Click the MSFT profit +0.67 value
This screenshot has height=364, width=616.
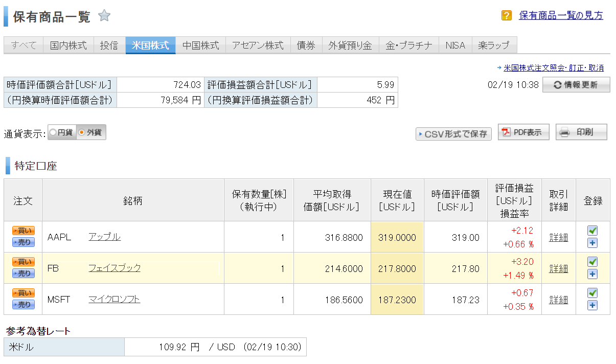point(522,293)
